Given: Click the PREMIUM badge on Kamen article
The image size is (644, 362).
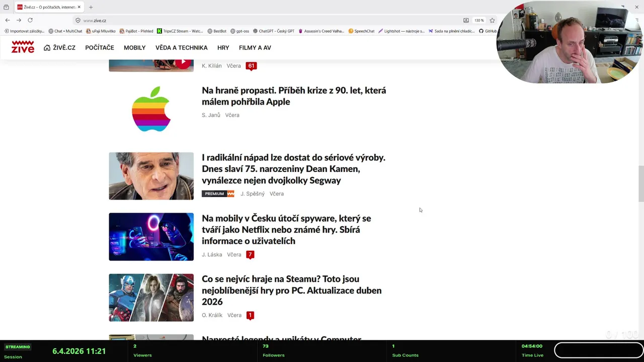Looking at the screenshot, I should click(x=218, y=194).
